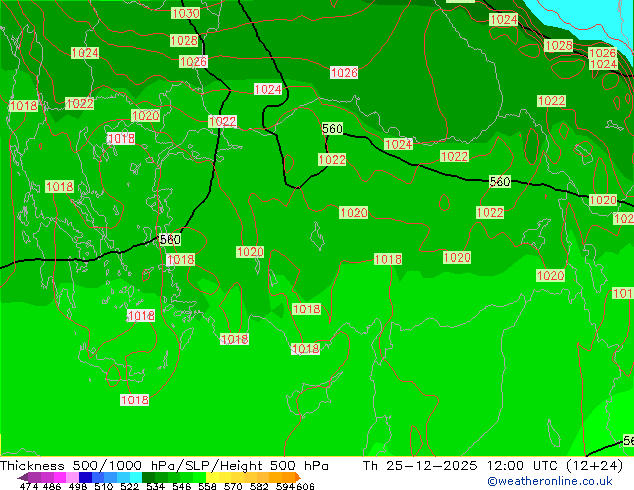Click the 1030 pressure label

186,13
